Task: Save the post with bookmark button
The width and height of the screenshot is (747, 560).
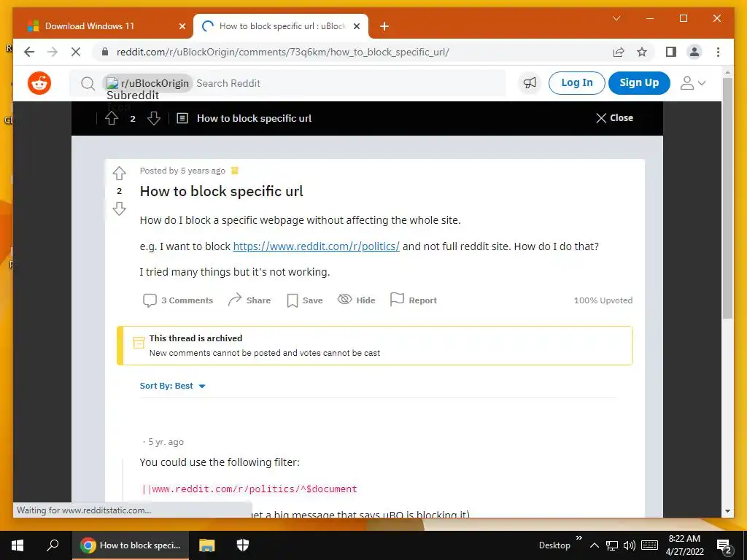Action: pyautogui.click(x=305, y=300)
